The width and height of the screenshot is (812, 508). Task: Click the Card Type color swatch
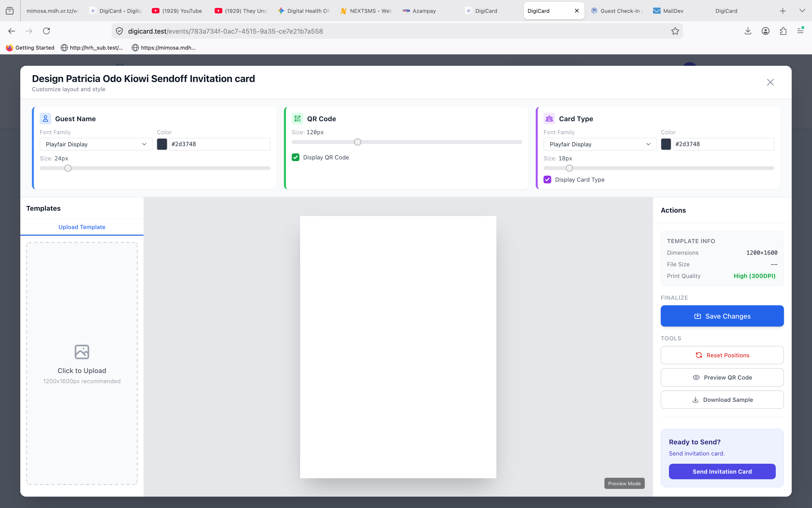666,144
